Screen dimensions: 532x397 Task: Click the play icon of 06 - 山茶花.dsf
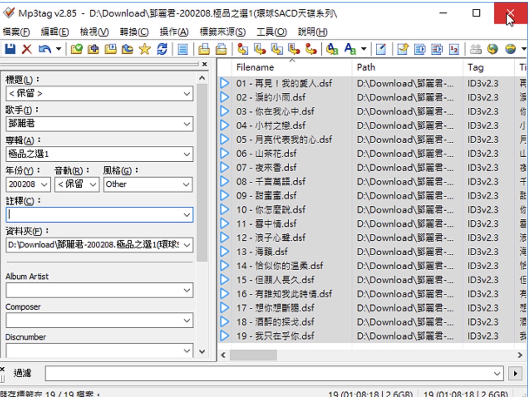(224, 153)
